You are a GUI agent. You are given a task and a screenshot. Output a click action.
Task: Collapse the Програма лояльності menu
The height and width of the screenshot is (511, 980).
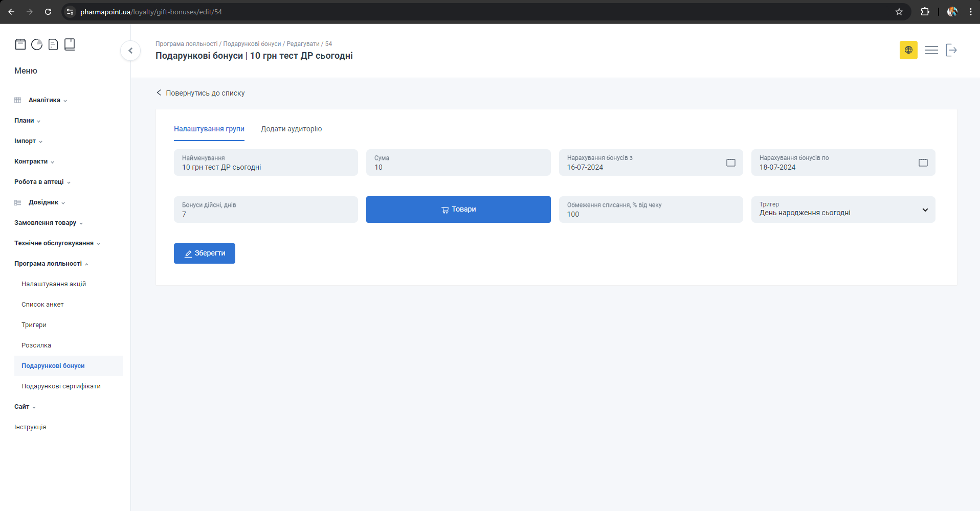52,264
